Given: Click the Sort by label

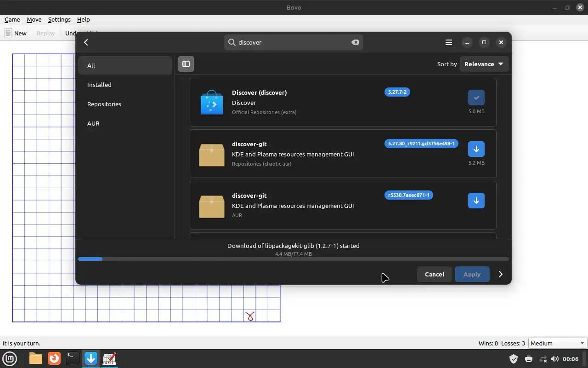Looking at the screenshot, I should [x=447, y=64].
